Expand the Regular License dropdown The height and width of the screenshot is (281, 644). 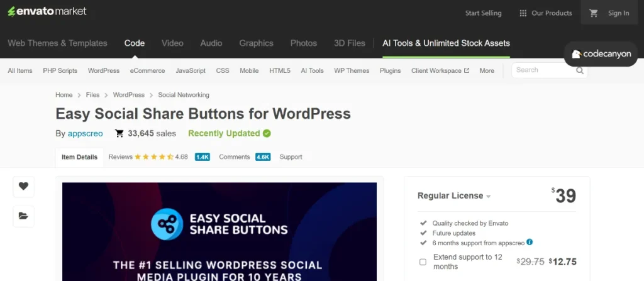pos(454,196)
